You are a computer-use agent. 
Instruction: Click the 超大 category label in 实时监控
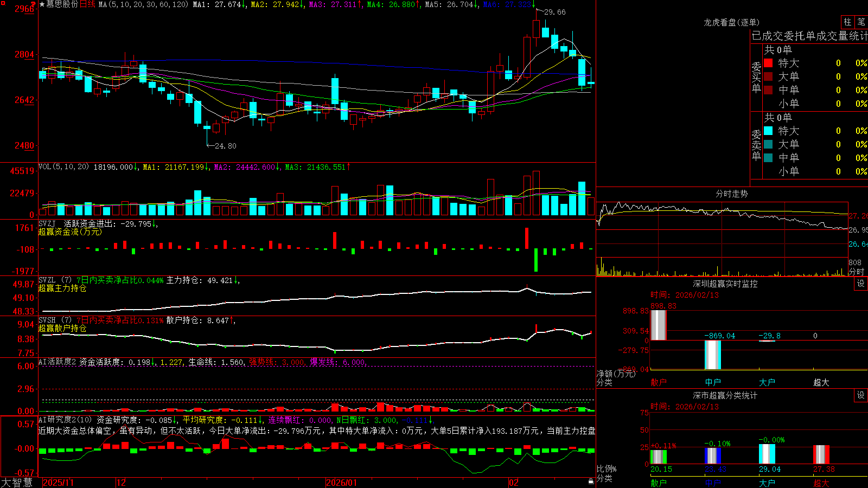(x=821, y=382)
